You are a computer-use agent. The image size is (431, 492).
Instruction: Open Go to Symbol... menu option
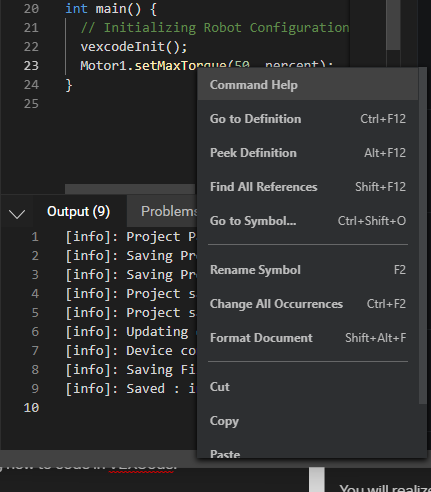tap(307, 221)
